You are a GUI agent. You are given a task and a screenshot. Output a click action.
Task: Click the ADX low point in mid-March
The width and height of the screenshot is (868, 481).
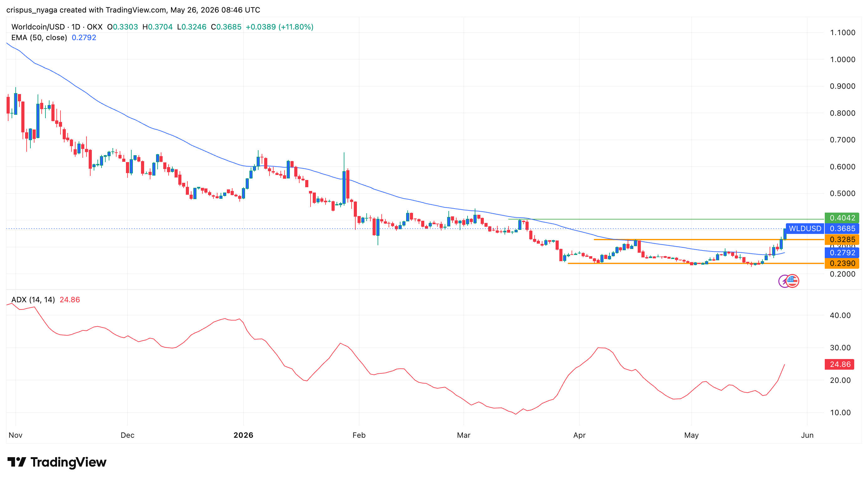[515, 414]
